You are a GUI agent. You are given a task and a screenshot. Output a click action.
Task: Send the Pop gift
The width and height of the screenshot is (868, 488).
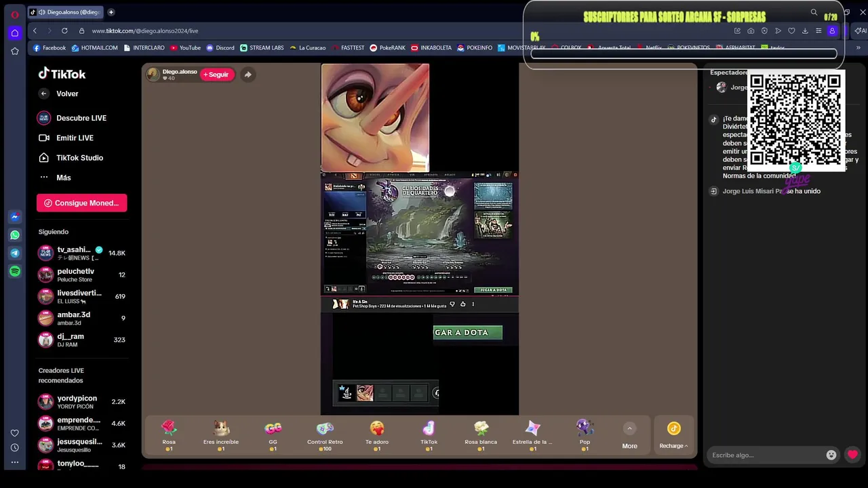(585, 436)
